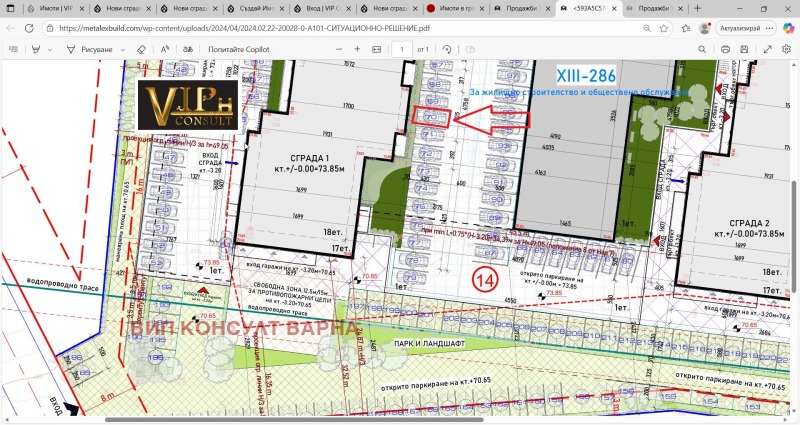Activate the Рисуване draw tool
Image resolution: width=800 pixels, height=425 pixels.
90,48
